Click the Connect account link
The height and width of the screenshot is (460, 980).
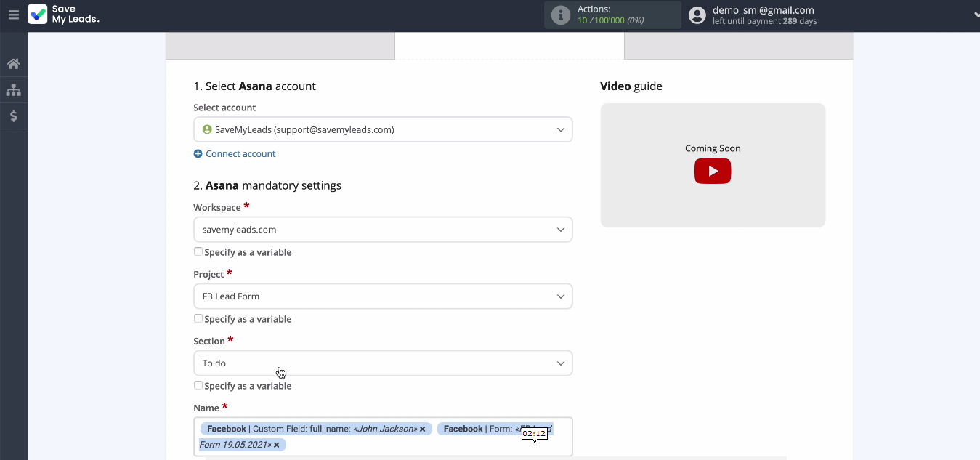[x=240, y=154]
